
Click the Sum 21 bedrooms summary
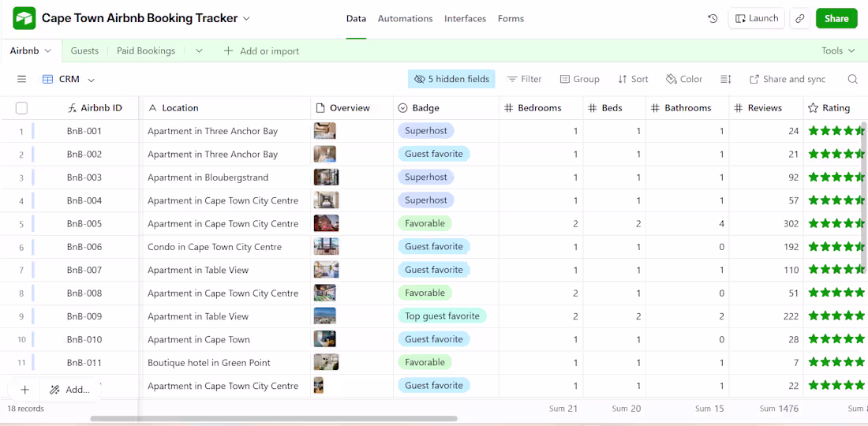563,409
